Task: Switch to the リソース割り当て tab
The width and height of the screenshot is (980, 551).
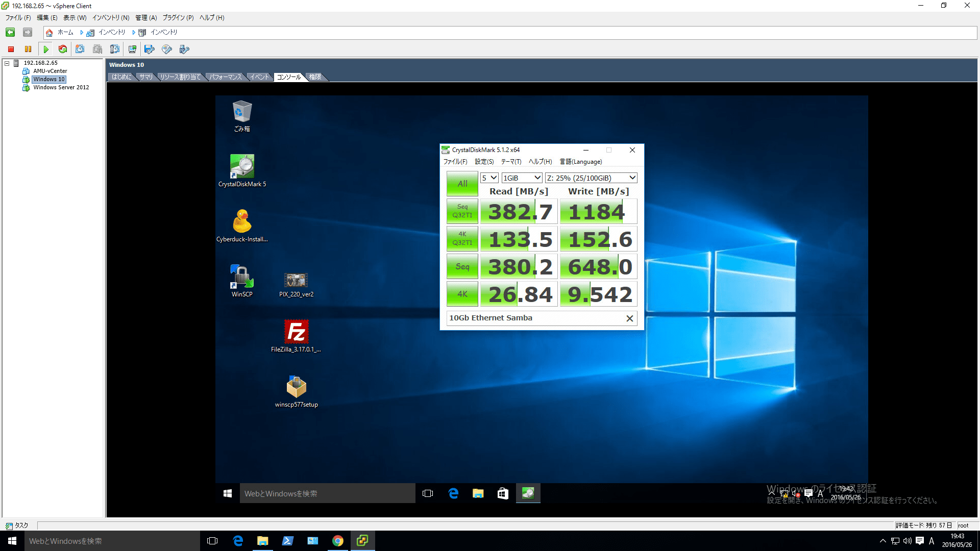Action: pos(180,77)
